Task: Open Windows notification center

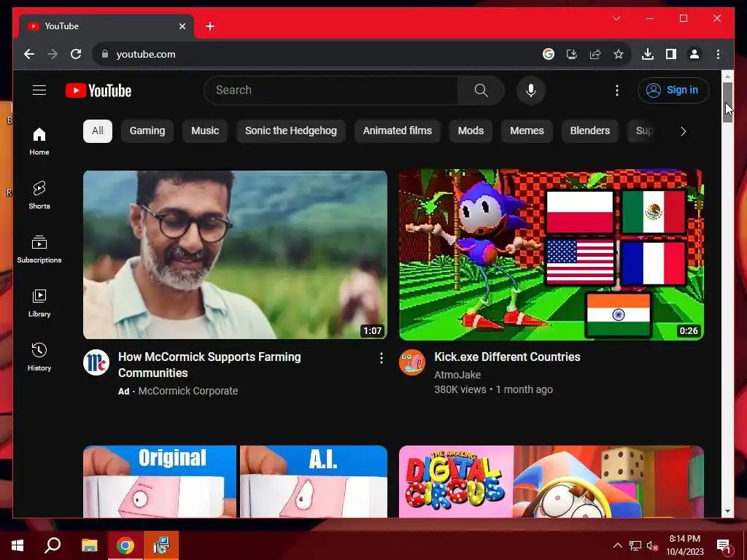Action: [724, 545]
